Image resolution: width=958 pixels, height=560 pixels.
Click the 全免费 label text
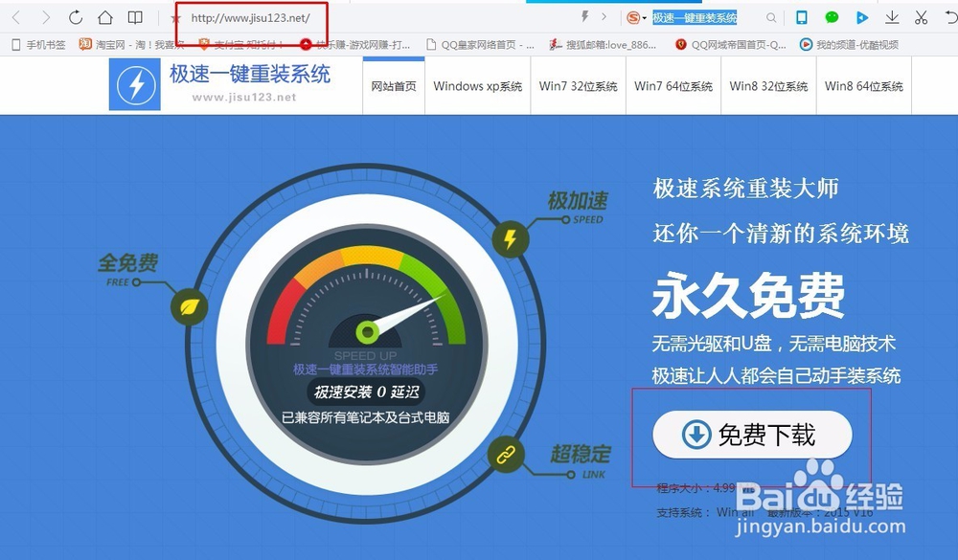[128, 262]
